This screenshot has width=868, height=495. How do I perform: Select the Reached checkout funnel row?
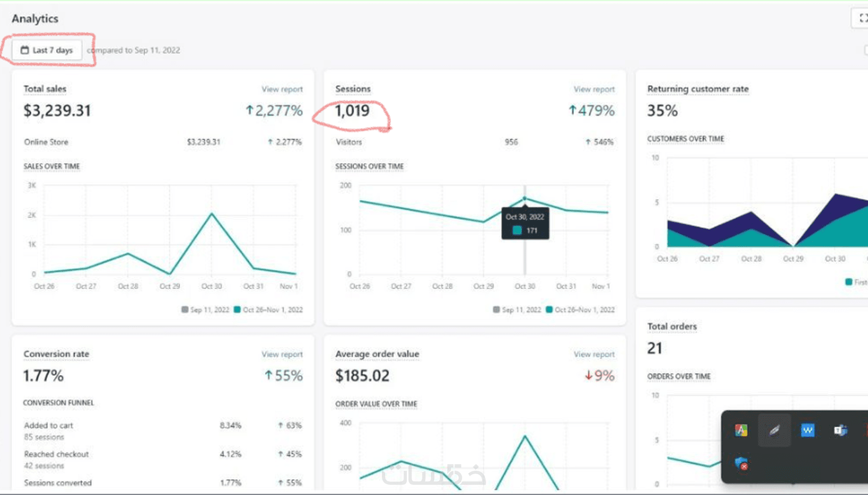tap(163, 459)
